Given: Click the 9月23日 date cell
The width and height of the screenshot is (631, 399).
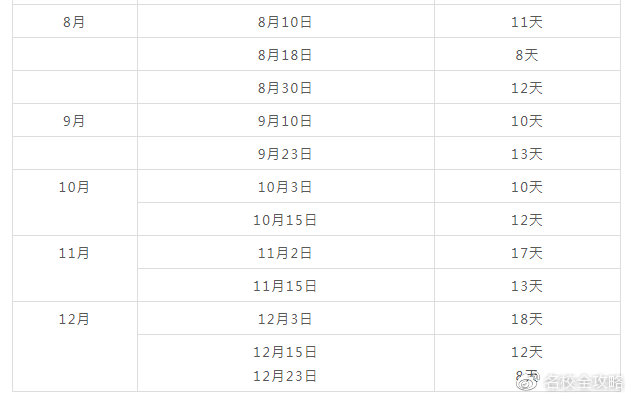Looking at the screenshot, I should coord(286,153).
